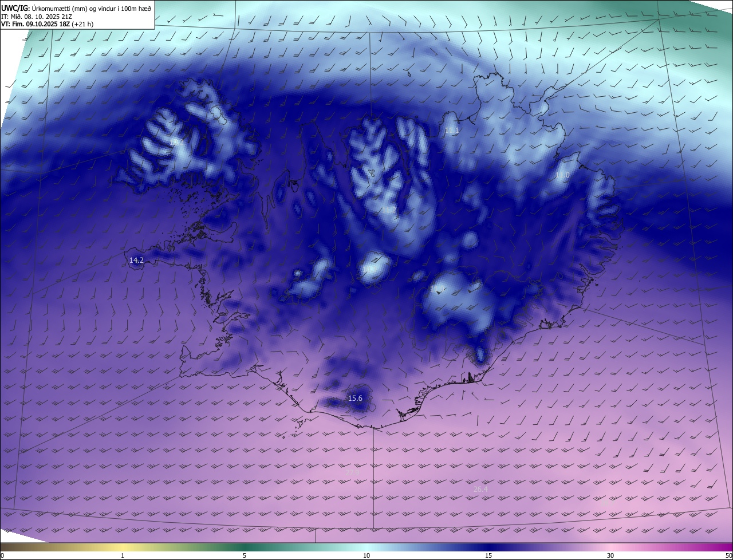Click the 26.4 value label over the ocean
Screen dimensions: 733x560
480,489
